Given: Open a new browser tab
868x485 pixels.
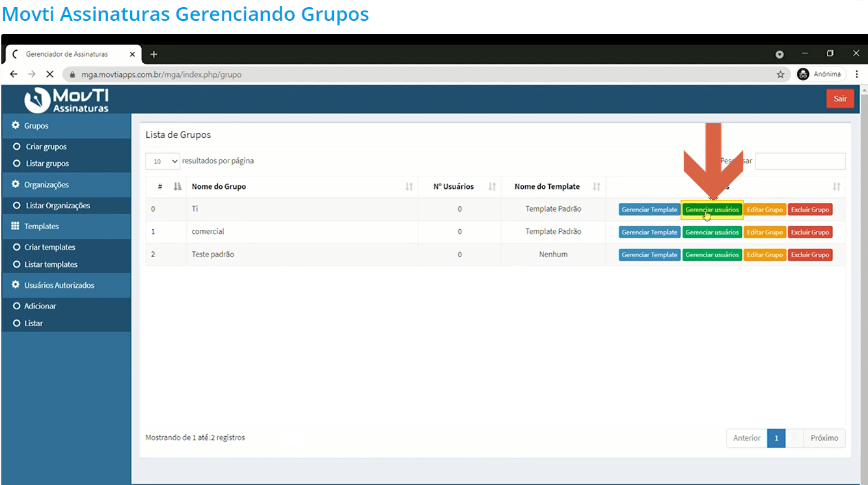Looking at the screenshot, I should pos(154,54).
